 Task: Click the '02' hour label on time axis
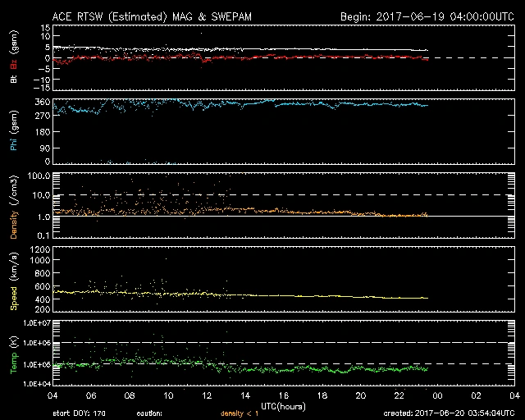pyautogui.click(x=476, y=396)
